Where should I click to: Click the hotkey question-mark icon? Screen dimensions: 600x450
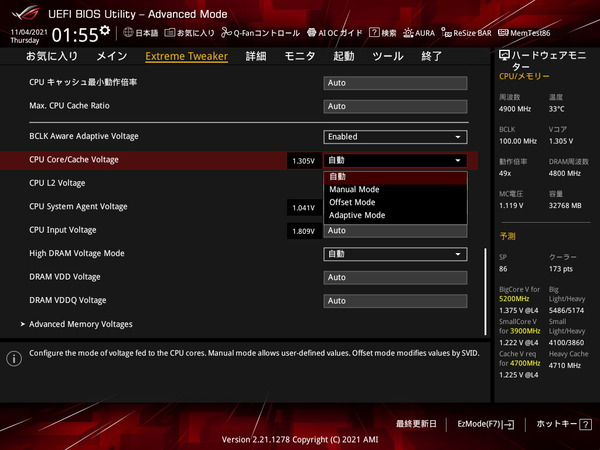(x=585, y=424)
